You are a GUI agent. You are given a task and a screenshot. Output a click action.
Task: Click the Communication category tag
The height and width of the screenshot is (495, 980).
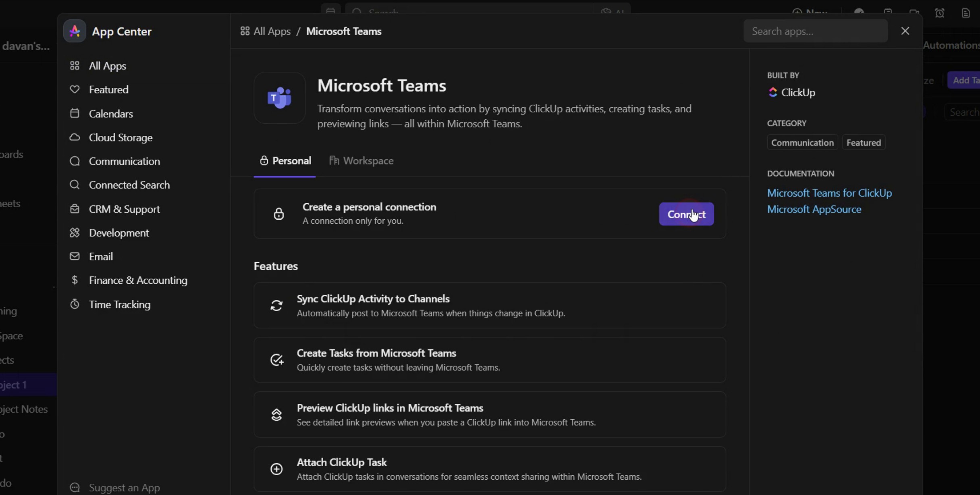click(x=802, y=143)
